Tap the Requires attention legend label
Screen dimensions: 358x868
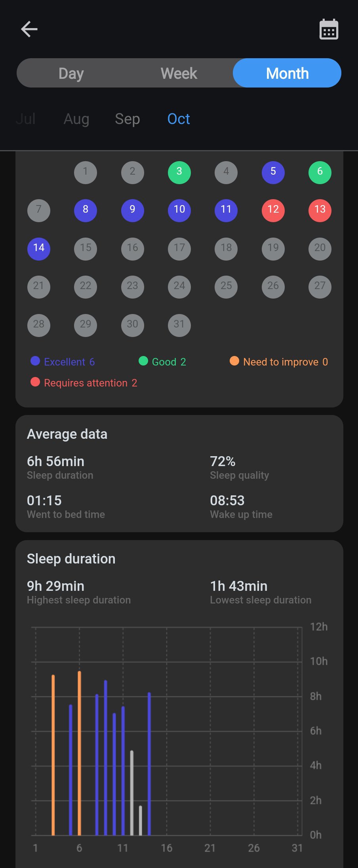[x=86, y=383]
